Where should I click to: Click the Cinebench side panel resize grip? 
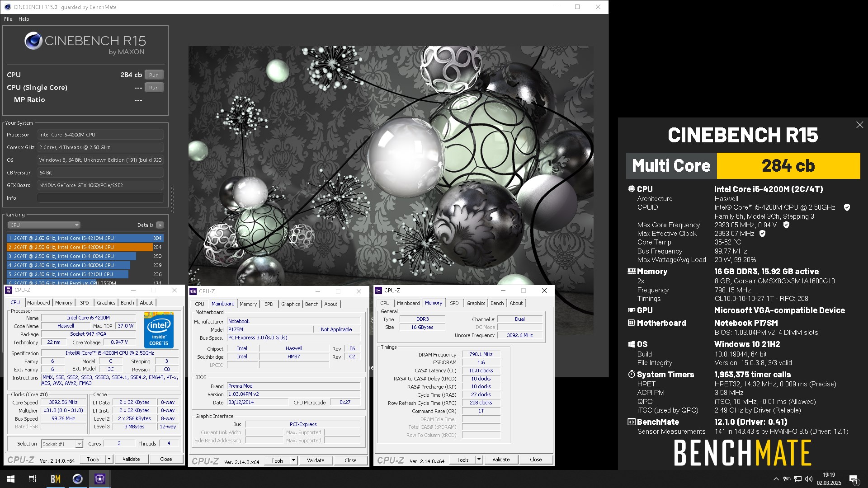[x=172, y=200]
